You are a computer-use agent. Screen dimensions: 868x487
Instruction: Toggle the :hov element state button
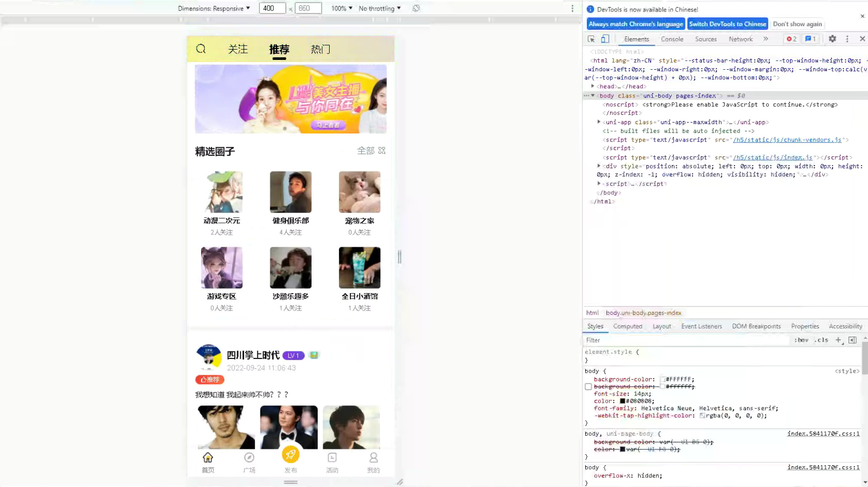click(801, 340)
